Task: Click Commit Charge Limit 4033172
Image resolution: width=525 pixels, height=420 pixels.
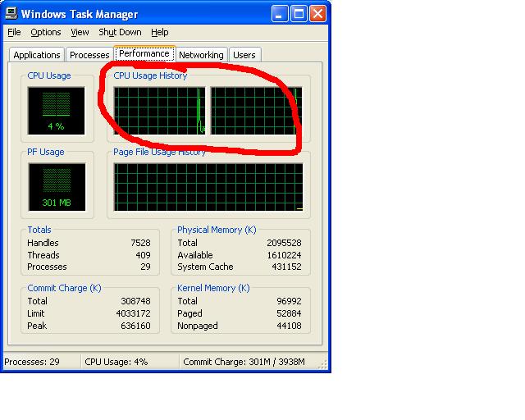Action: [x=133, y=313]
